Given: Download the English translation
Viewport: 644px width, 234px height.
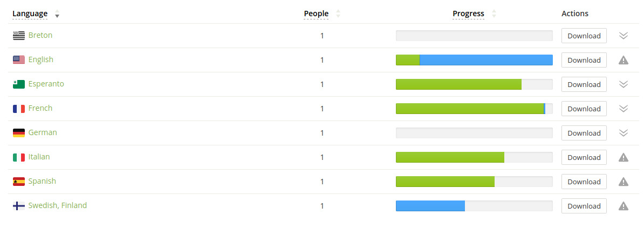Looking at the screenshot, I should click(x=584, y=60).
